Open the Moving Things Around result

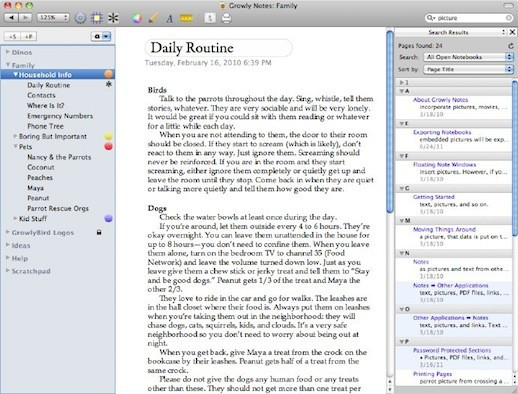click(444, 229)
